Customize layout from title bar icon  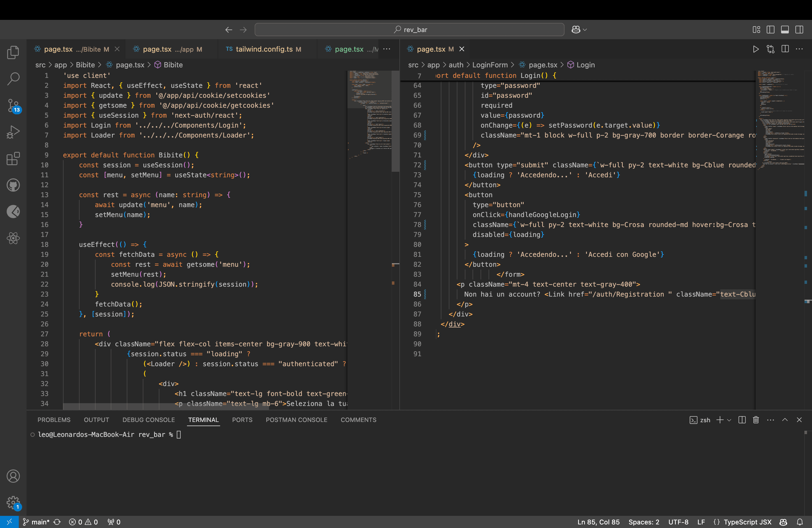(756, 30)
